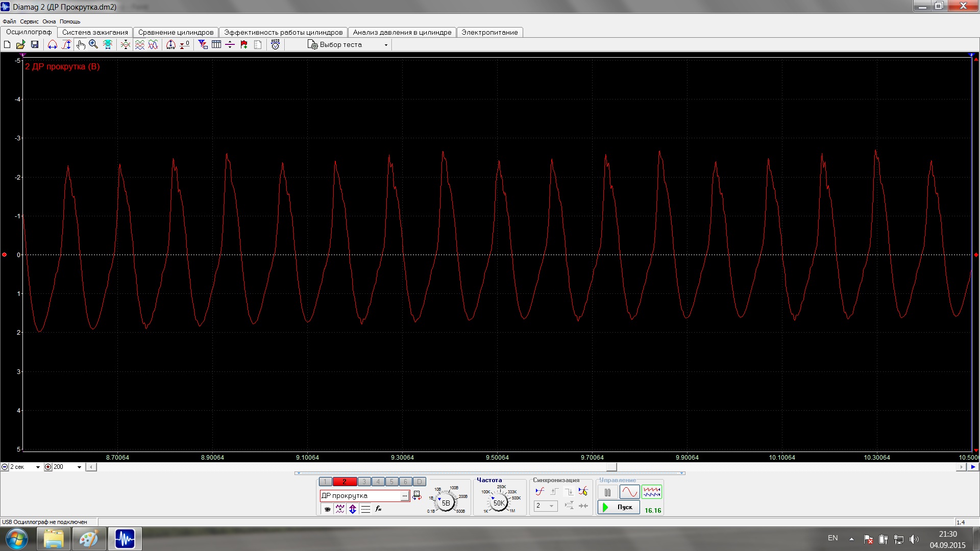Switch to the Система зажигания tab
Image resolution: width=980 pixels, height=551 pixels.
[95, 32]
